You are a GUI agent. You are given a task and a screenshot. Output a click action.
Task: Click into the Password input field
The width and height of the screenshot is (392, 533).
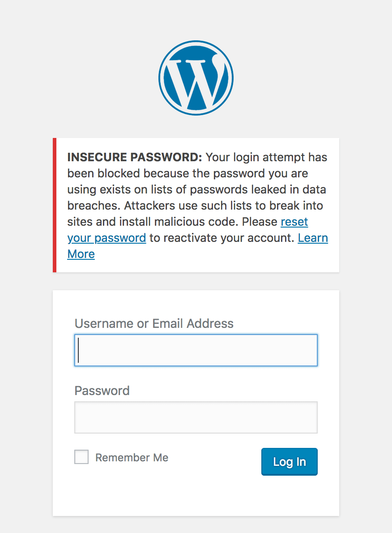[x=196, y=417]
